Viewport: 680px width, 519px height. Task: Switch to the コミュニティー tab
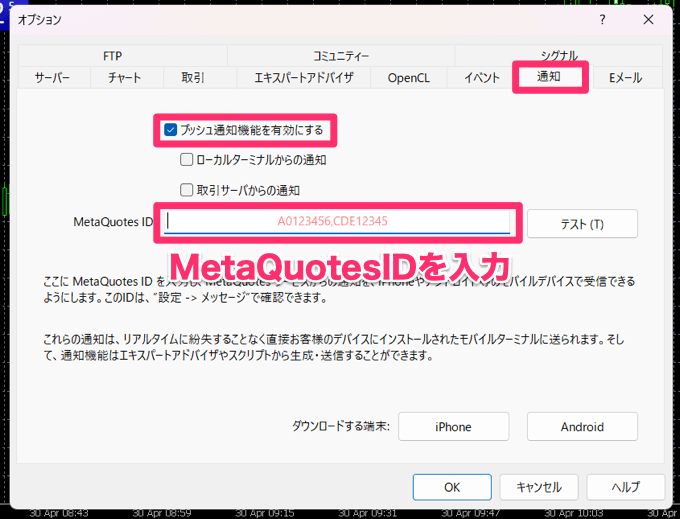click(341, 56)
